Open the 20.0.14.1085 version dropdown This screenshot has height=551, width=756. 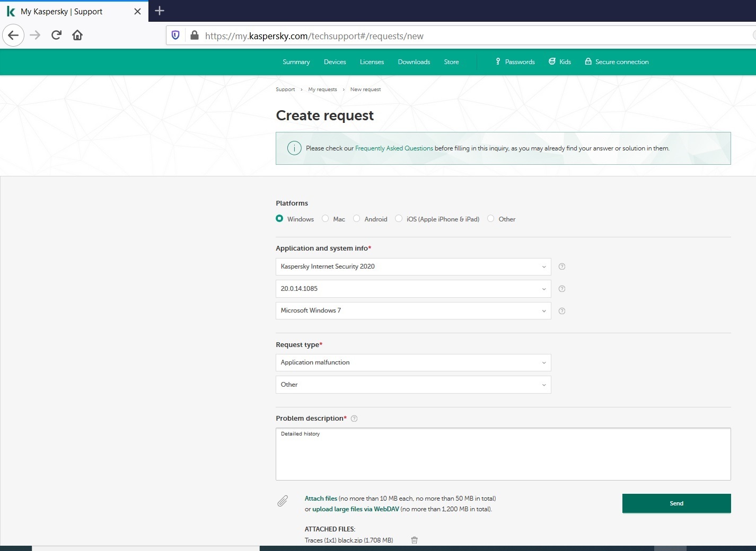click(x=414, y=289)
